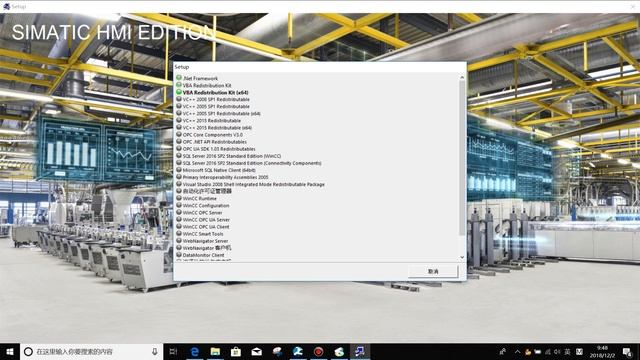The image size is (640, 360).
Task: Click the 英 input language indicator
Action: 567,351
